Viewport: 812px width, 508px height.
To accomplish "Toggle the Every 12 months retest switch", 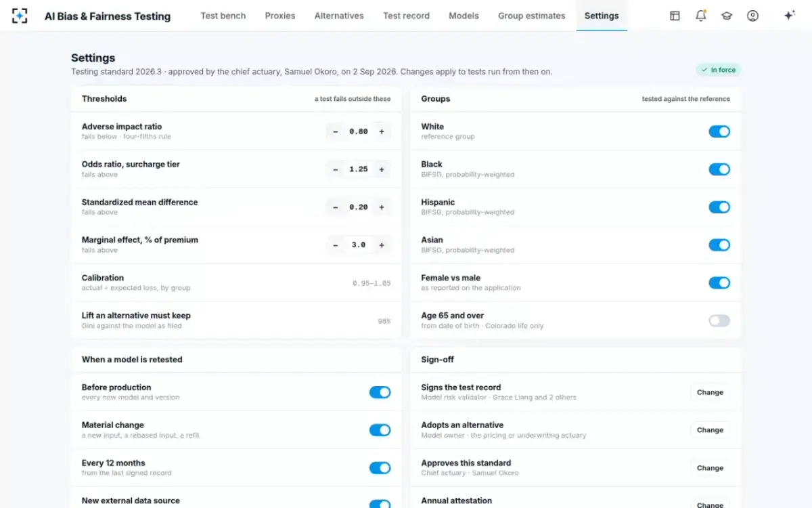I will 380,468.
